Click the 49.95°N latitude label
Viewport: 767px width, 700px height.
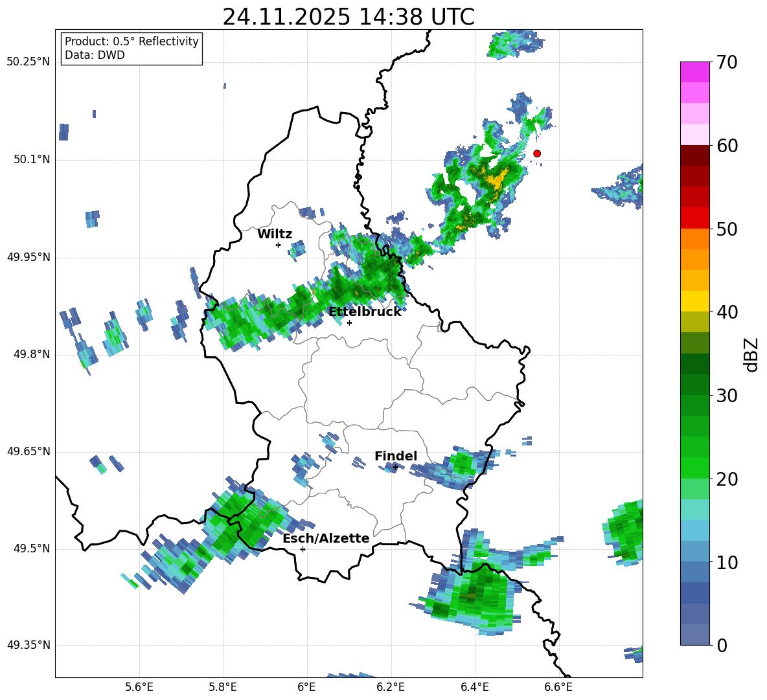(x=29, y=257)
